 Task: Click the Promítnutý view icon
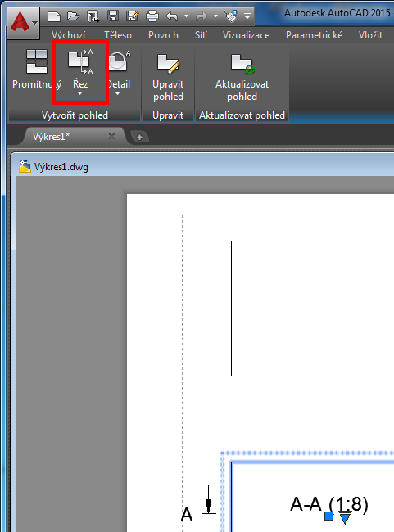37,61
